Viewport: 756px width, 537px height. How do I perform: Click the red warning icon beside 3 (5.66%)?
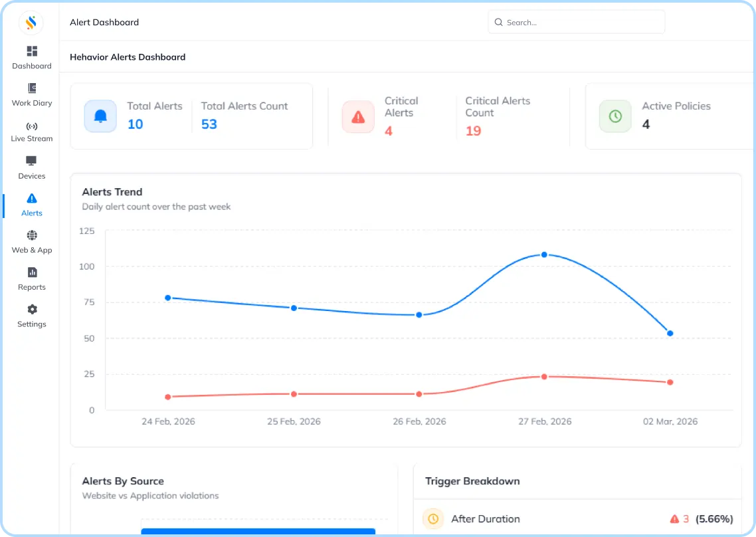point(674,519)
